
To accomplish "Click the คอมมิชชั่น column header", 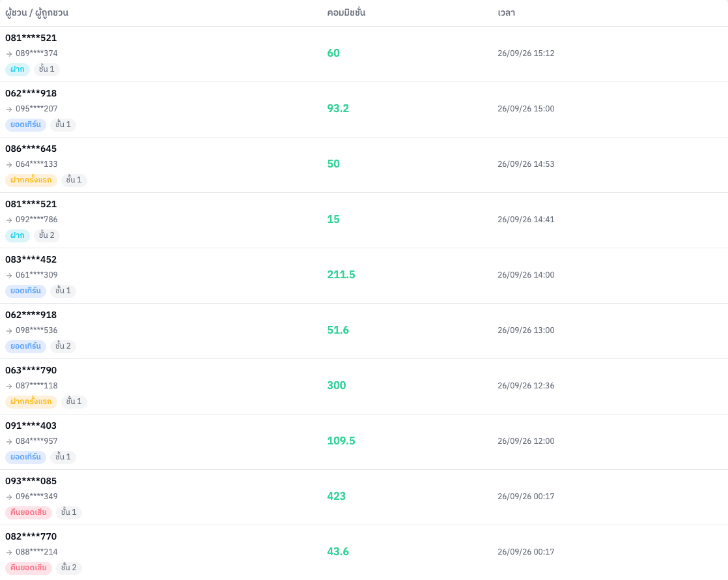I will [x=346, y=13].
